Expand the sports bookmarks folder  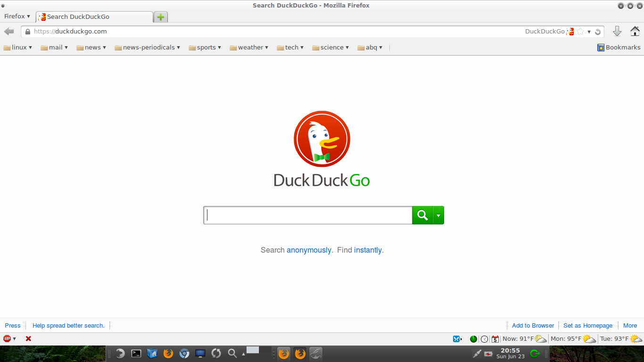(205, 48)
